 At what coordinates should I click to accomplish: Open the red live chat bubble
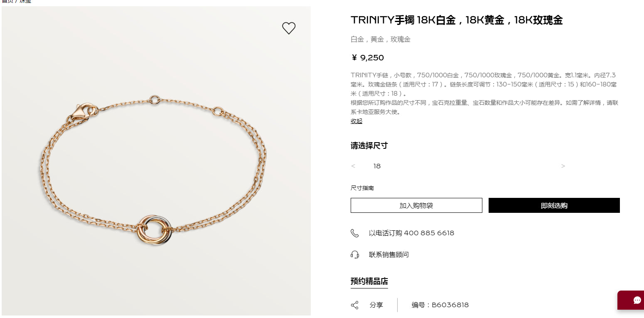632,301
